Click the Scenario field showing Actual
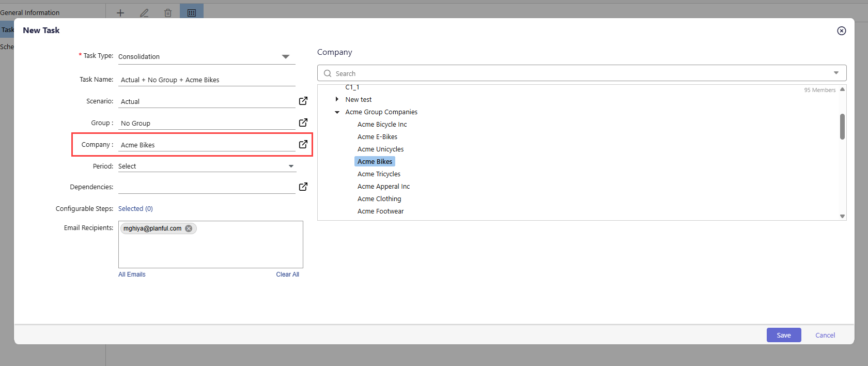Screen dimensions: 868x366 [x=207, y=101]
